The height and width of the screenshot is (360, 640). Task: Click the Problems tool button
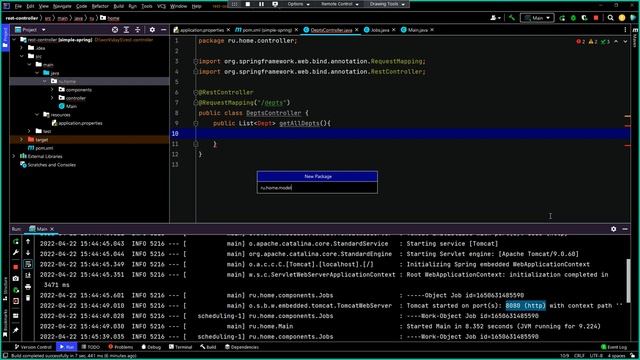pyautogui.click(x=121, y=347)
